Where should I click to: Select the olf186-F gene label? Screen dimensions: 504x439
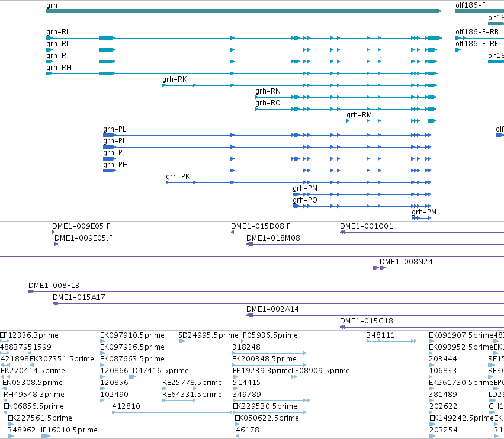tap(470, 5)
